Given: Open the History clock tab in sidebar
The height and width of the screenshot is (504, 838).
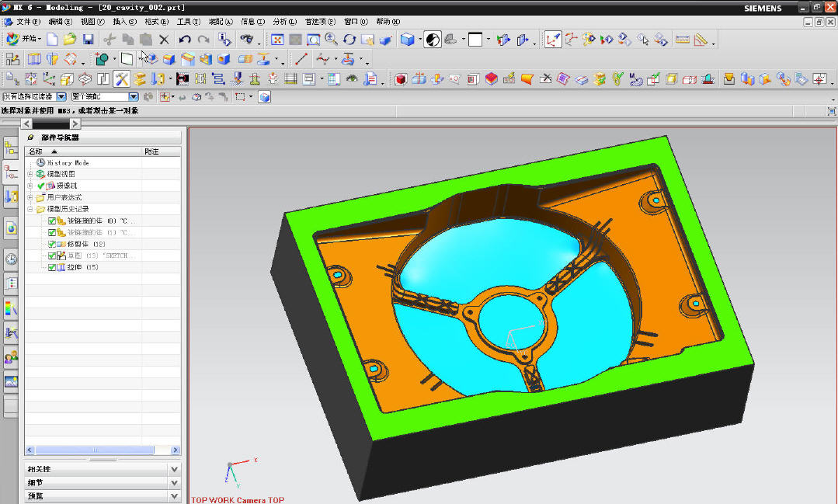Looking at the screenshot, I should [x=11, y=259].
